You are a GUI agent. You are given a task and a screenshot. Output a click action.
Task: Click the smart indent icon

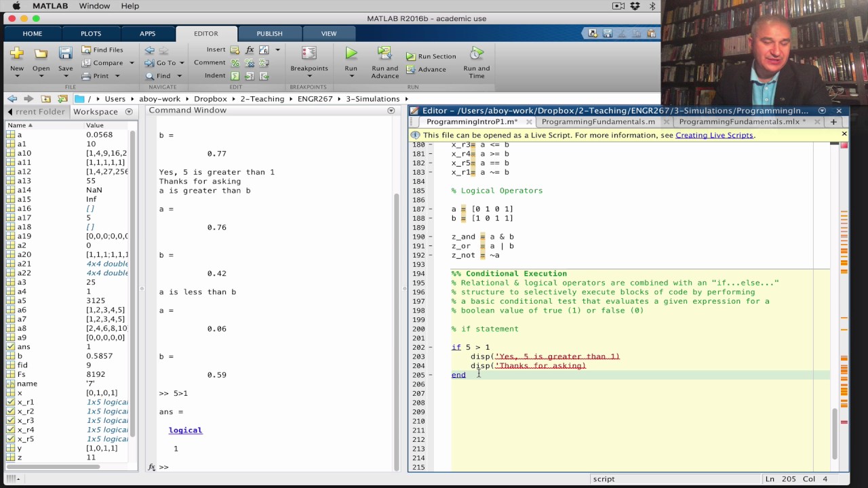235,76
